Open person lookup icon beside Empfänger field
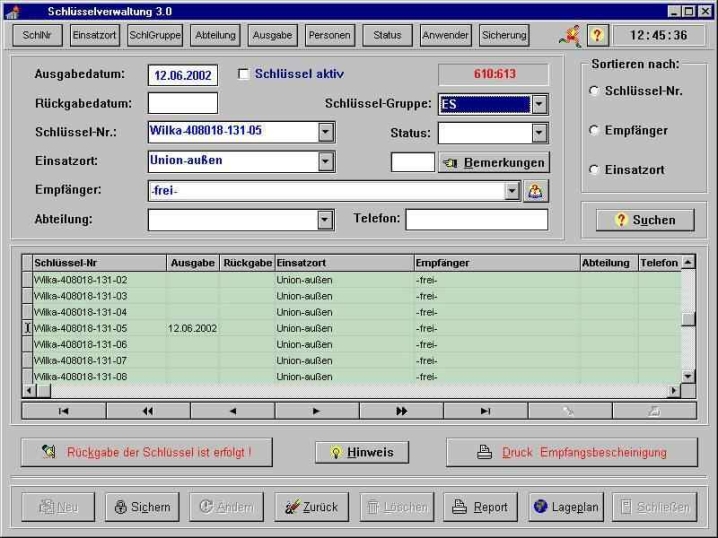This screenshot has height=538, width=718. tap(536, 190)
